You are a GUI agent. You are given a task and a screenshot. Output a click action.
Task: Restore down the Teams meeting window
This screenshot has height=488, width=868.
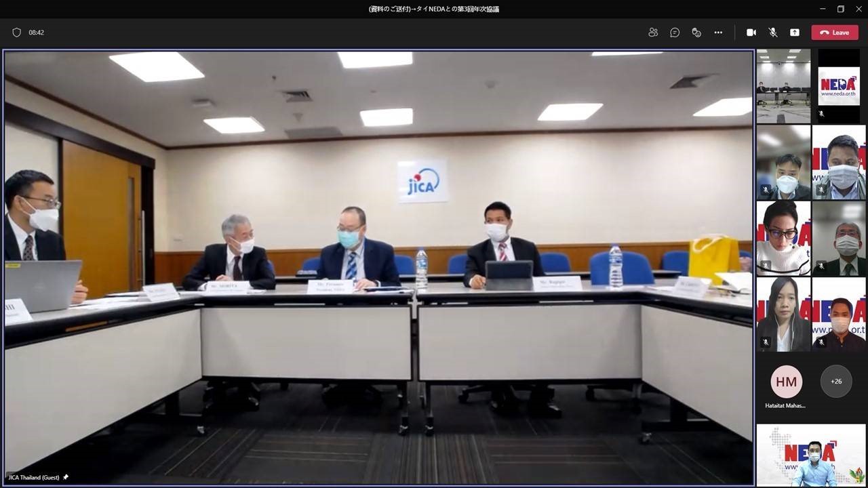pos(841,9)
